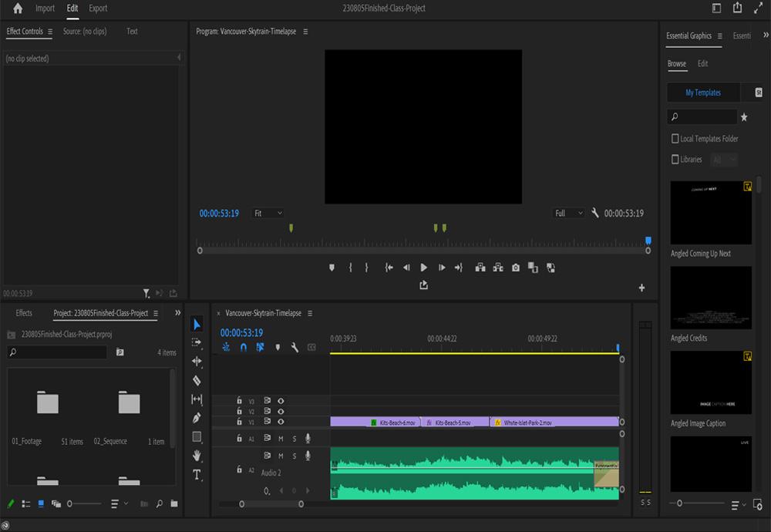Viewport: 771px width, 532px height.
Task: Click the Extract button in Program Monitor
Action: 498,268
